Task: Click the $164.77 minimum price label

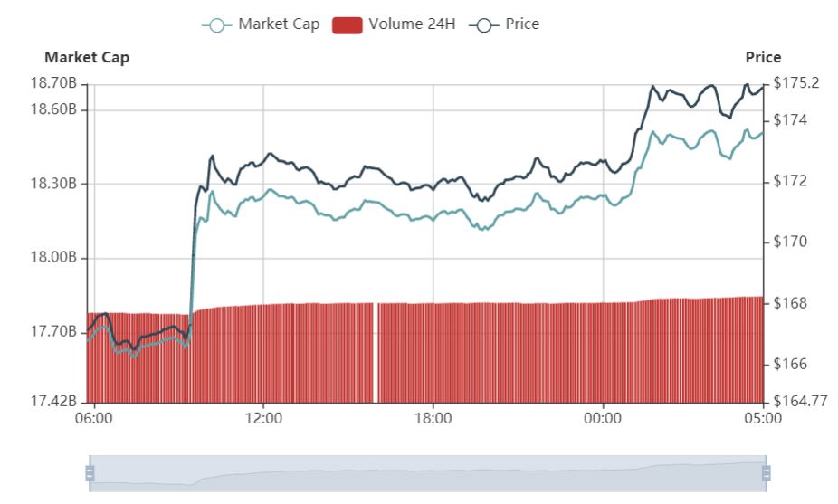Action: click(801, 401)
